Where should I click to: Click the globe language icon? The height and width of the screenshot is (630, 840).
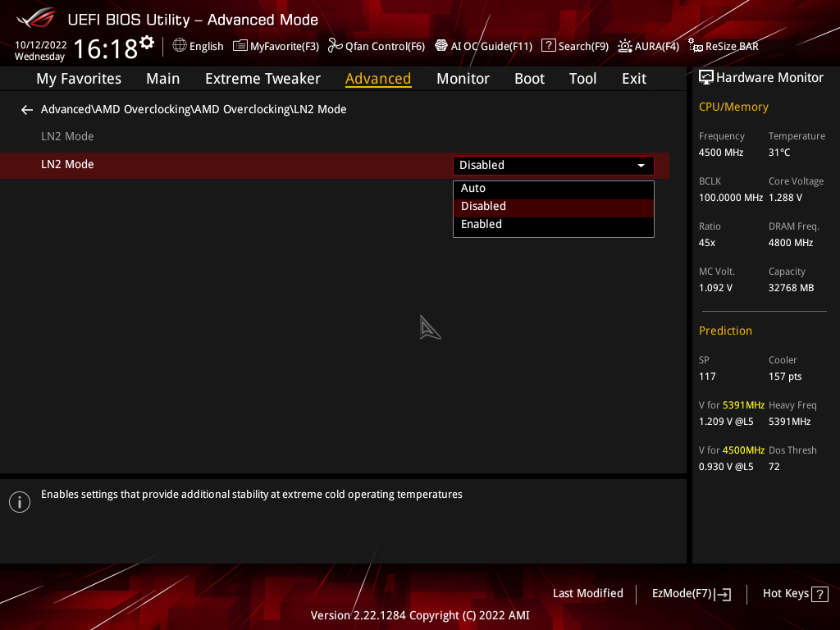coord(180,46)
